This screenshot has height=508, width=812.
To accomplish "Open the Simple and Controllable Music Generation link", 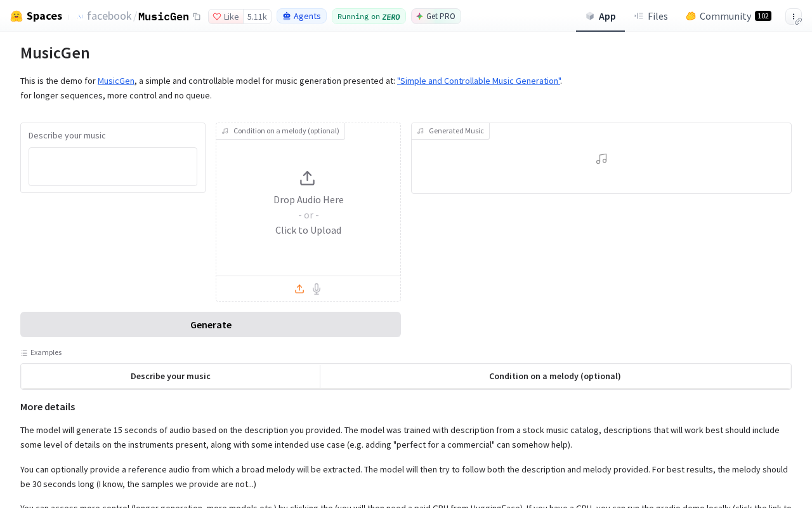I will click(x=479, y=81).
